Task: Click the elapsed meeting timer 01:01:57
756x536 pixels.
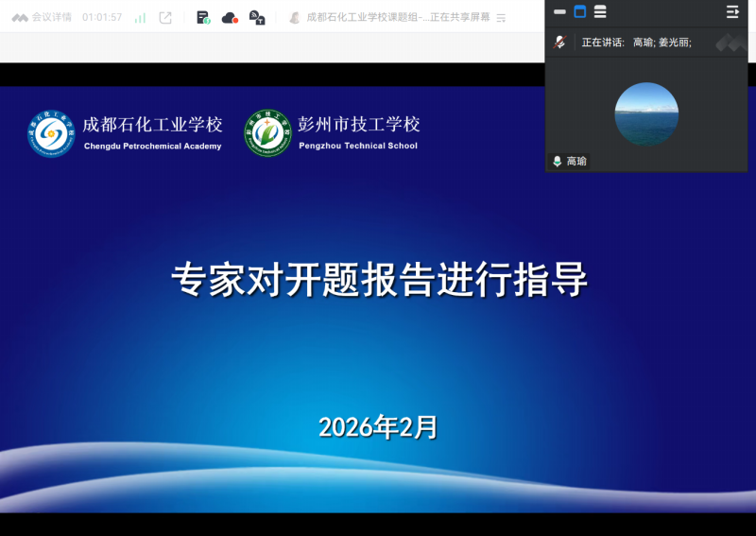Action: tap(102, 17)
